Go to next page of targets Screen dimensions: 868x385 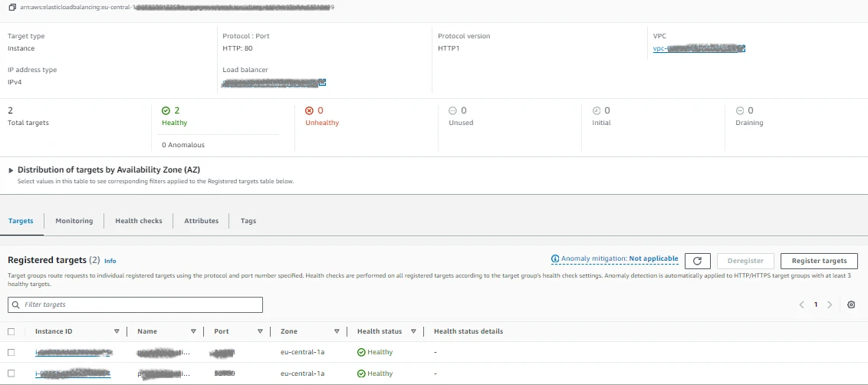tap(829, 304)
